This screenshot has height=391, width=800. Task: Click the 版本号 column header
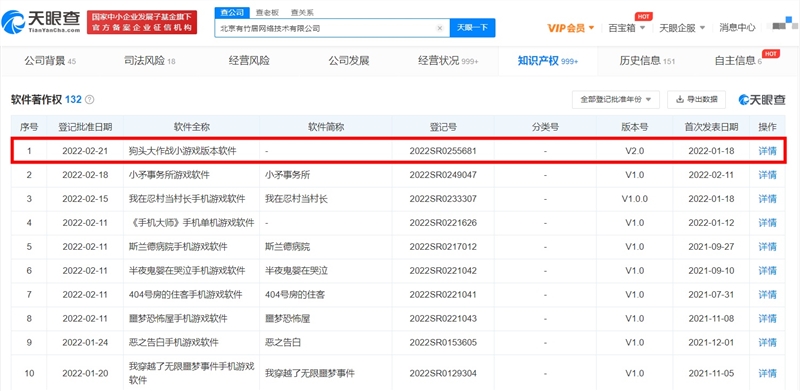point(635,127)
